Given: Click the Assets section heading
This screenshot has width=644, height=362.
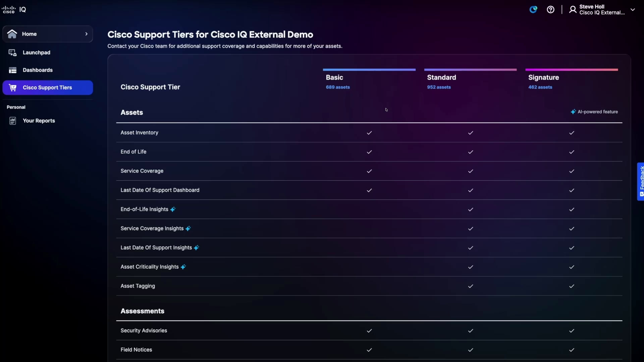Looking at the screenshot, I should [131, 113].
